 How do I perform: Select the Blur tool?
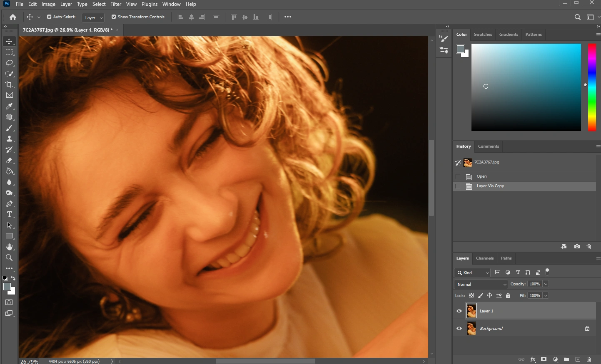[9, 182]
